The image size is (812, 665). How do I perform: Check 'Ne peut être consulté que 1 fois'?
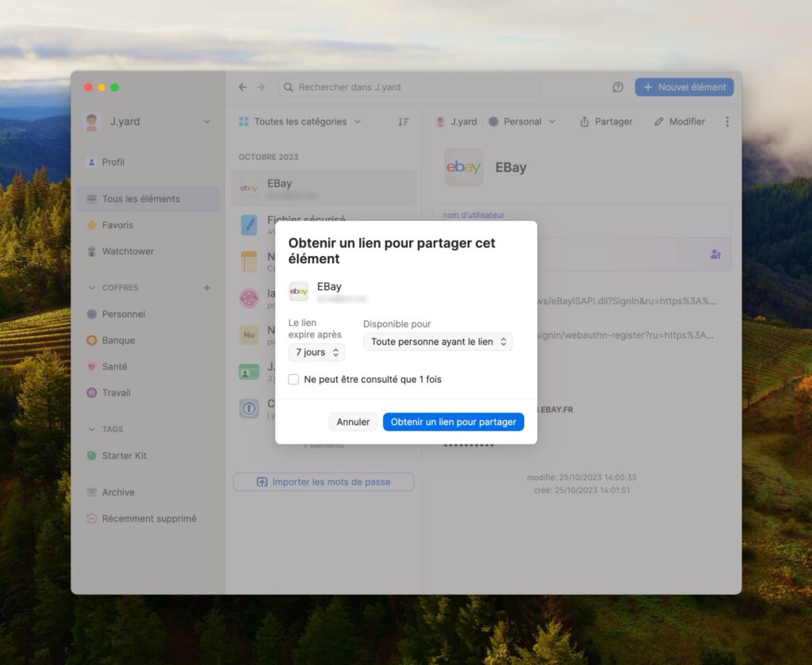coord(293,380)
